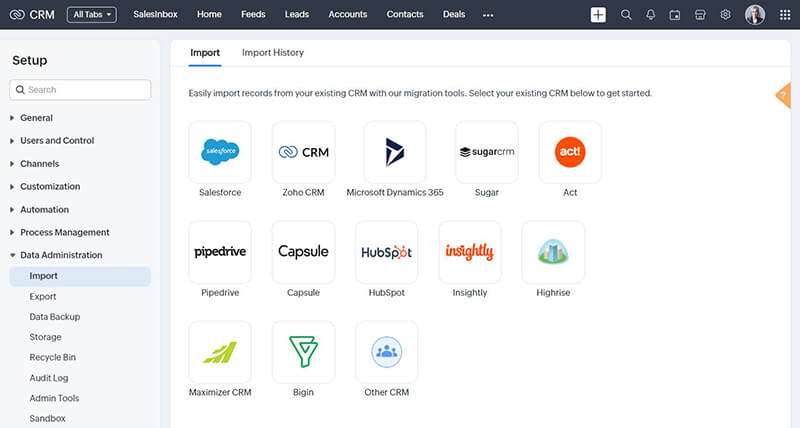The width and height of the screenshot is (800, 428).
Task: Select the Import tab in content panel
Action: point(205,53)
